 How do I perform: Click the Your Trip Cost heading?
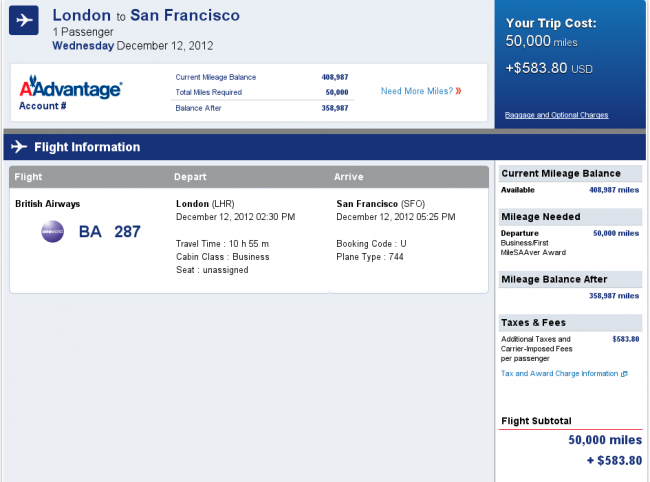coord(551,22)
